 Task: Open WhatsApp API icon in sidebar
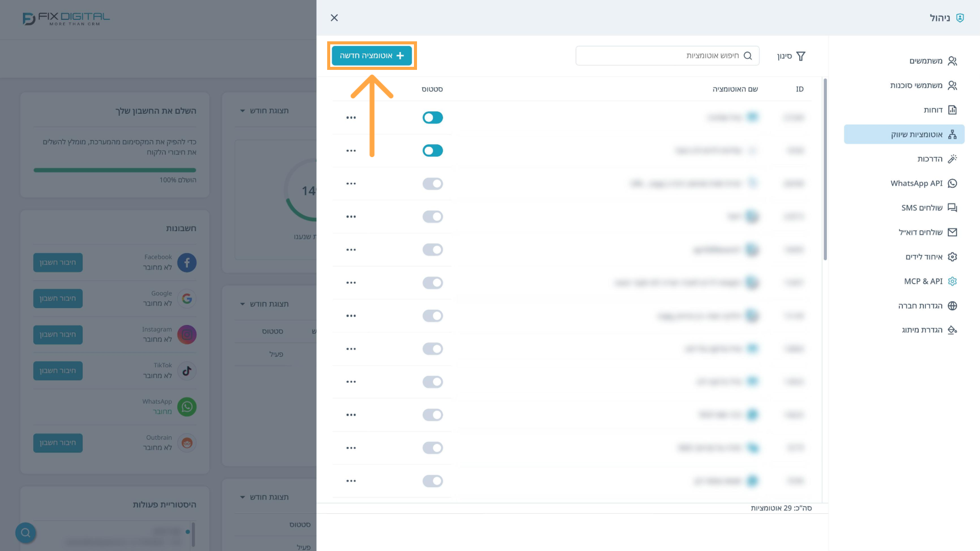coord(952,183)
